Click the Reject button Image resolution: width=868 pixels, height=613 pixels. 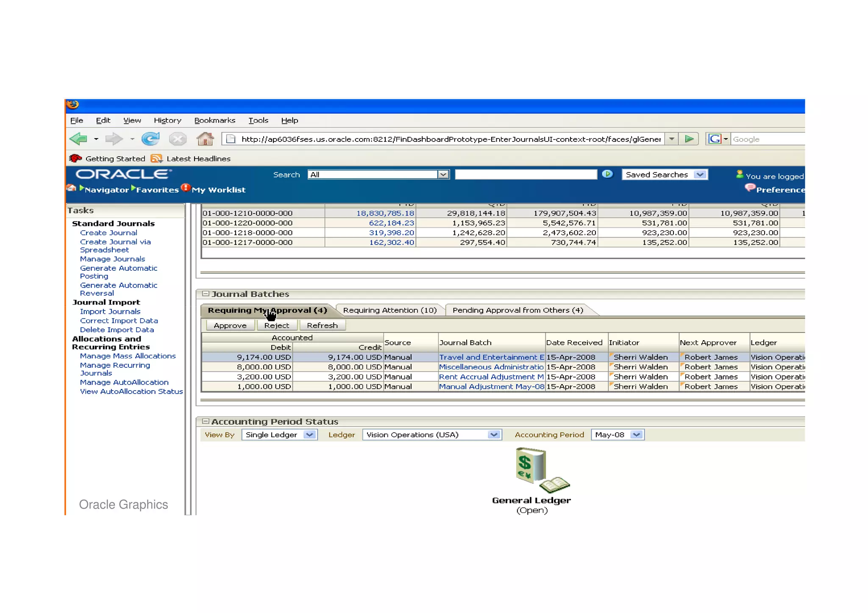point(276,325)
